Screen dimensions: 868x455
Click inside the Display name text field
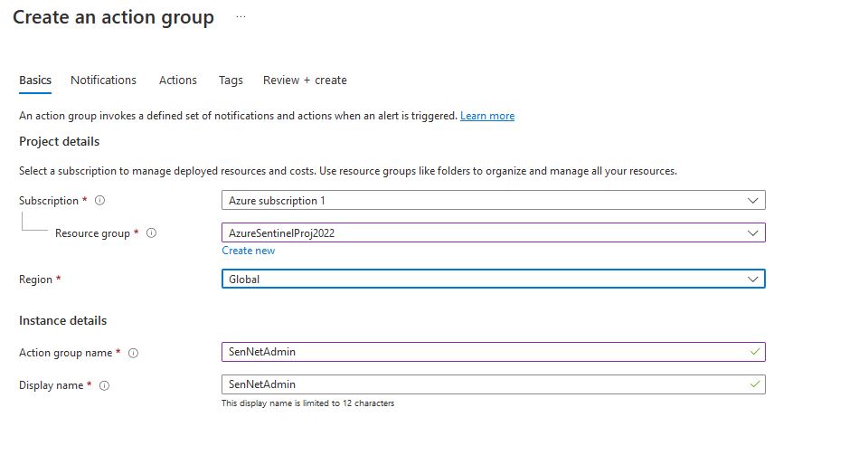pyautogui.click(x=479, y=384)
